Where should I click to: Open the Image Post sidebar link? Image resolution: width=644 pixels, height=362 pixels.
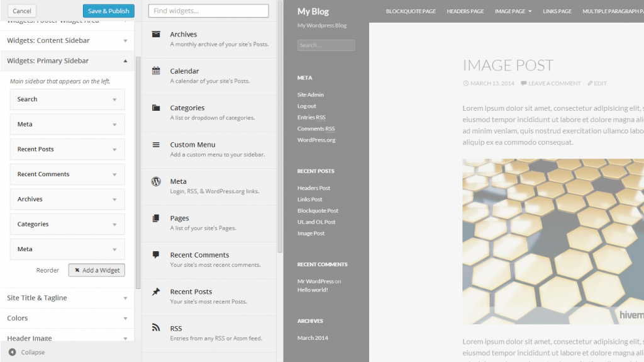coord(311,233)
